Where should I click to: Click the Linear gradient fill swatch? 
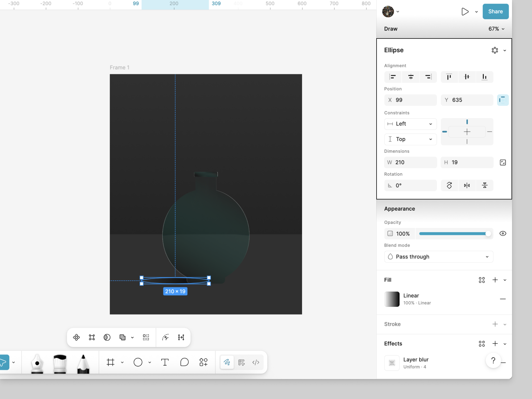pyautogui.click(x=392, y=299)
